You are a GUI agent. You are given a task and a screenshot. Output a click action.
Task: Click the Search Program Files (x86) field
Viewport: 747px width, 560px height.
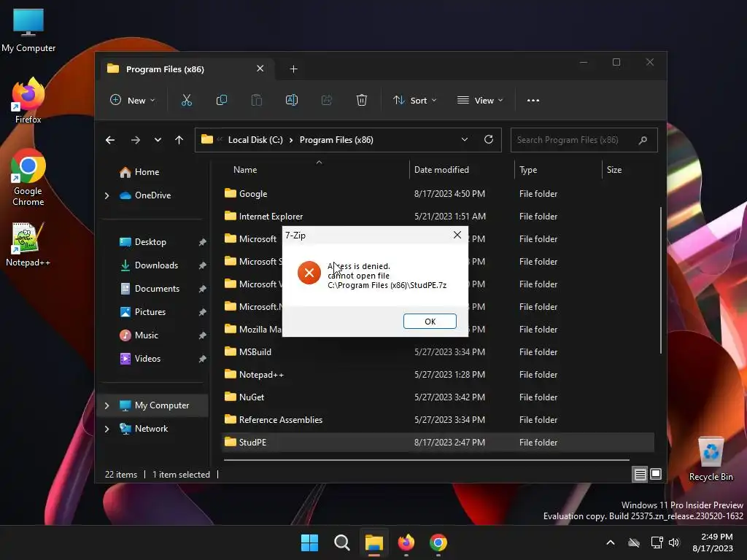point(584,140)
